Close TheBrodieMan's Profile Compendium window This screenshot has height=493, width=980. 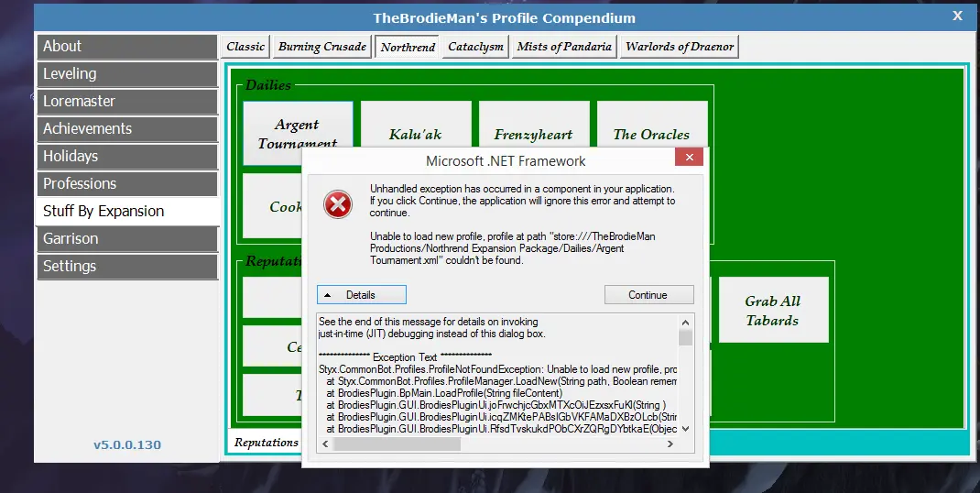pos(957,16)
